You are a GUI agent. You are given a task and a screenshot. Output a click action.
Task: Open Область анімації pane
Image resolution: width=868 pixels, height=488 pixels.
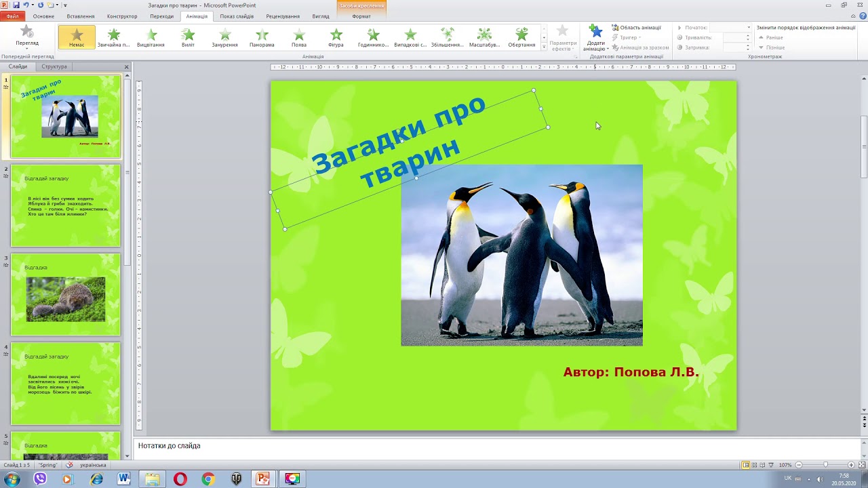click(x=636, y=28)
